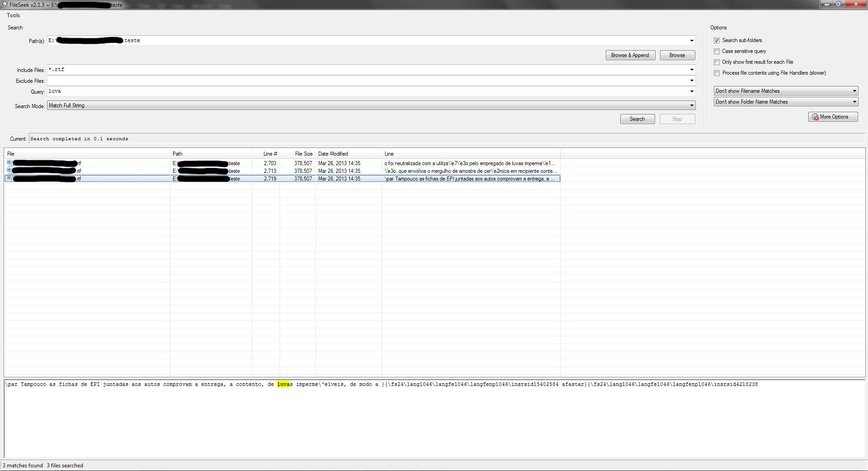
Task: Click into the Query input field
Action: (362, 91)
